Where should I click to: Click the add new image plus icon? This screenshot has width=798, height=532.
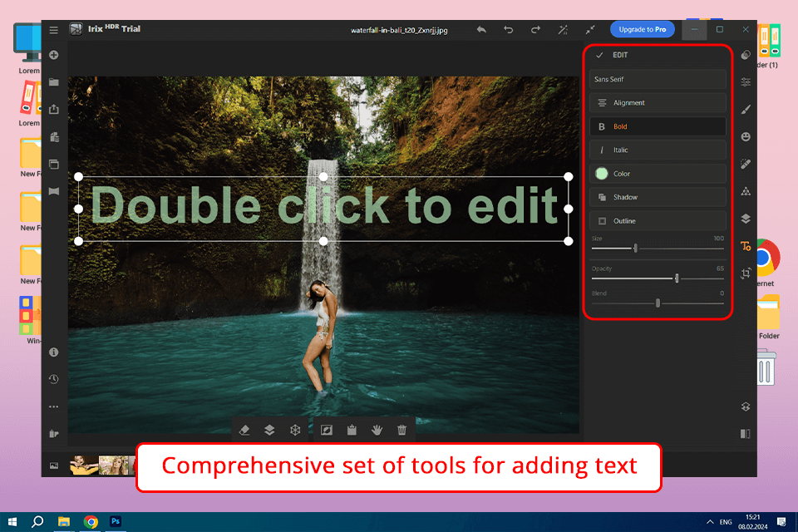pyautogui.click(x=53, y=55)
